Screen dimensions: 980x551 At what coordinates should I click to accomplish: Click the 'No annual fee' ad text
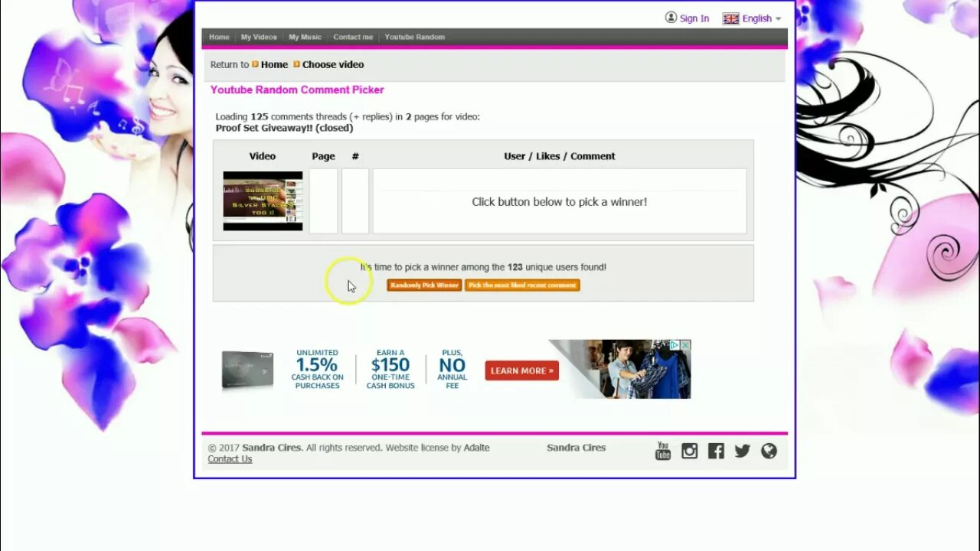click(x=452, y=369)
